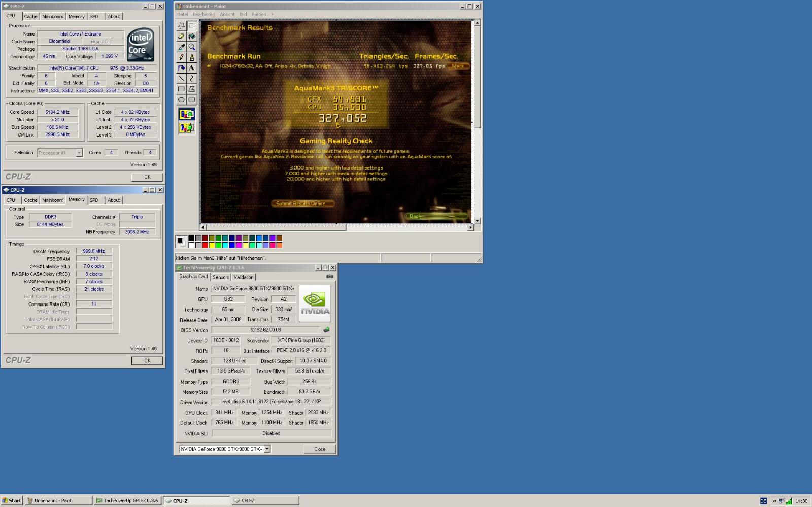Click the Intel Core i7 logo in CPU-Z
The image size is (812, 507).
[x=141, y=45]
